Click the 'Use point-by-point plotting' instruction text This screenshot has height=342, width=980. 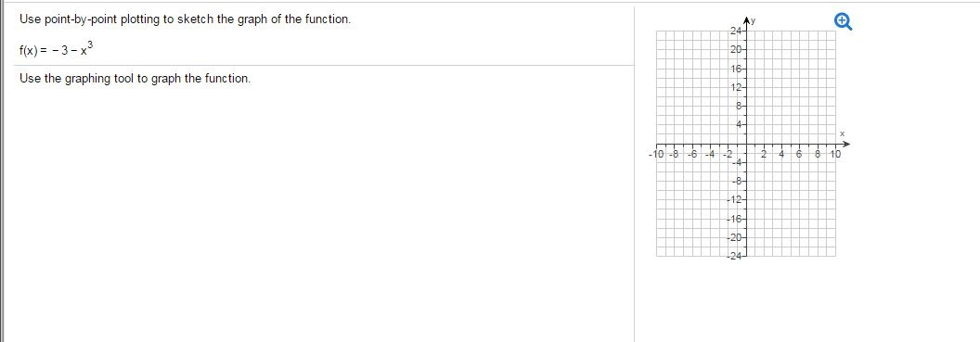(x=185, y=19)
